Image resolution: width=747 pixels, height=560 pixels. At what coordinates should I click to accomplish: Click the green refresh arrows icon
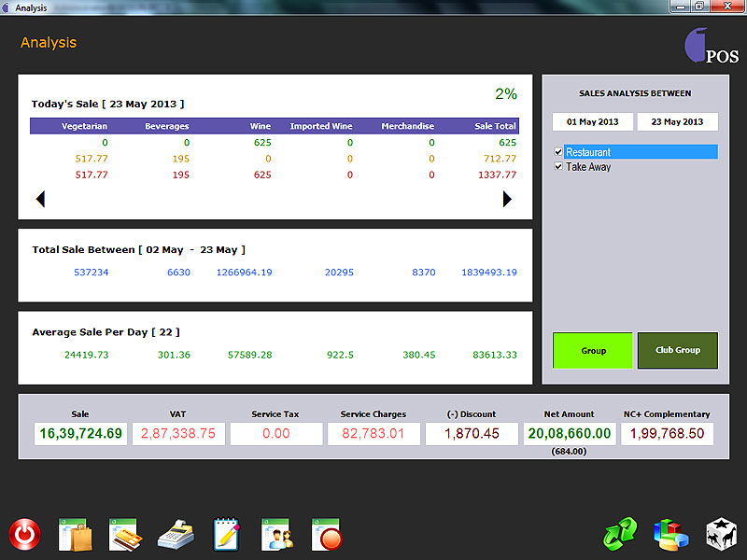(x=620, y=535)
